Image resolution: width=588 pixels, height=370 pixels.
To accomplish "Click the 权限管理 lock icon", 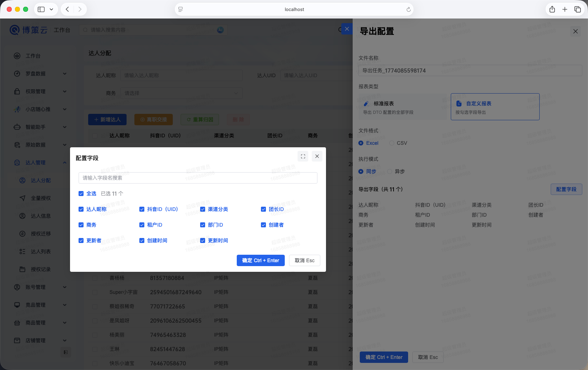I will [x=17, y=91].
